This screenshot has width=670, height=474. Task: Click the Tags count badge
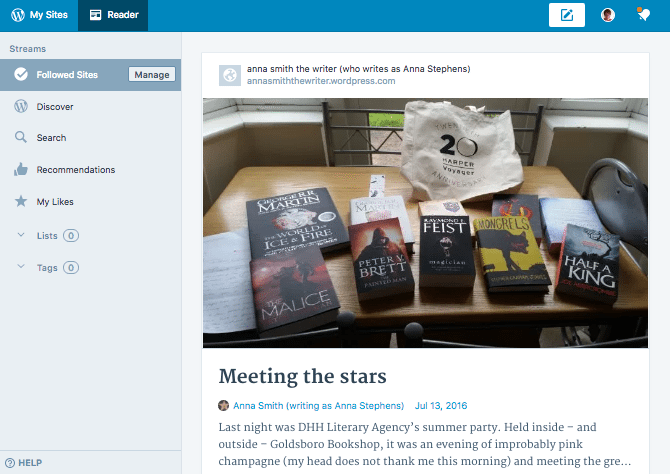[x=71, y=268]
